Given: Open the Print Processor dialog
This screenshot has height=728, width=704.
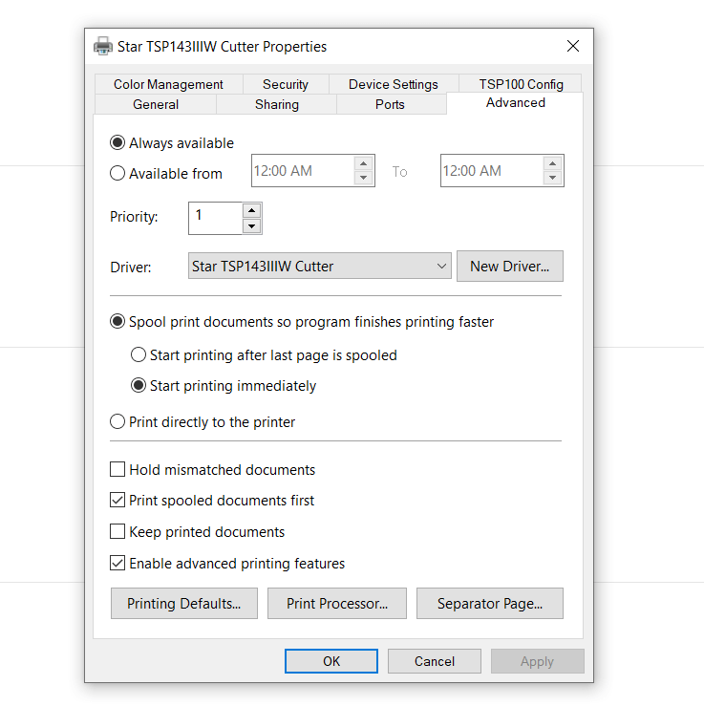Looking at the screenshot, I should [337, 603].
